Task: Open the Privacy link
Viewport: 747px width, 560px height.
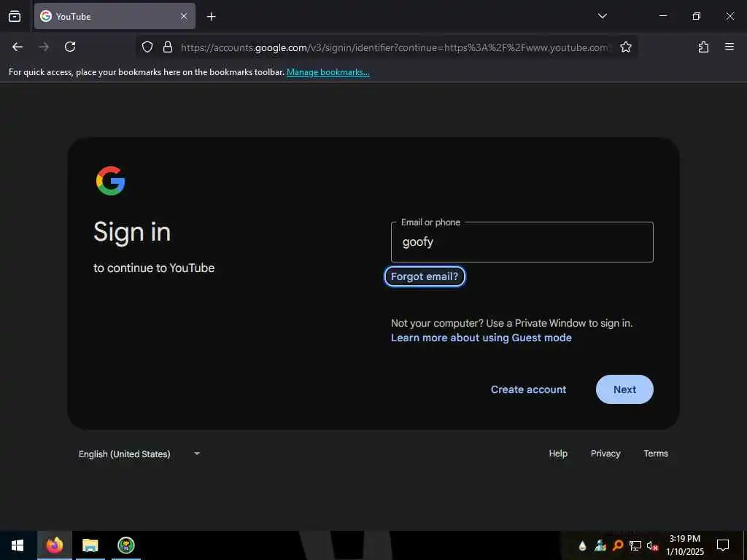Action: point(605,454)
